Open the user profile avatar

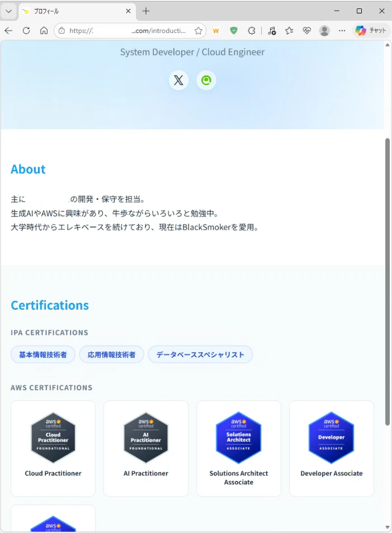324,31
